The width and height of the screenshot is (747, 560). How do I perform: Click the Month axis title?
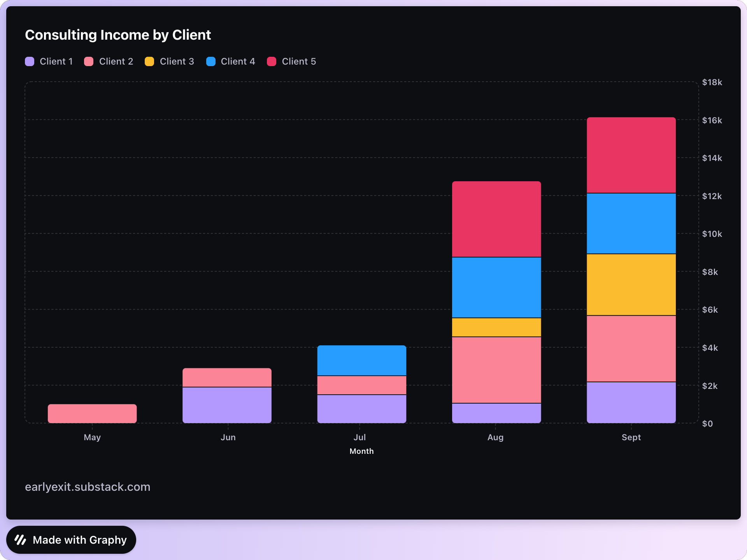tap(361, 451)
